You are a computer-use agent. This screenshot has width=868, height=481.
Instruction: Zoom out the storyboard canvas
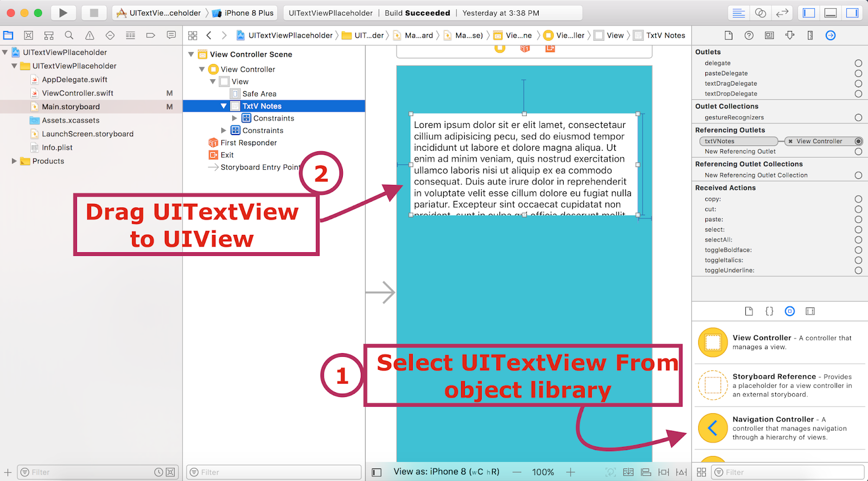[517, 472]
